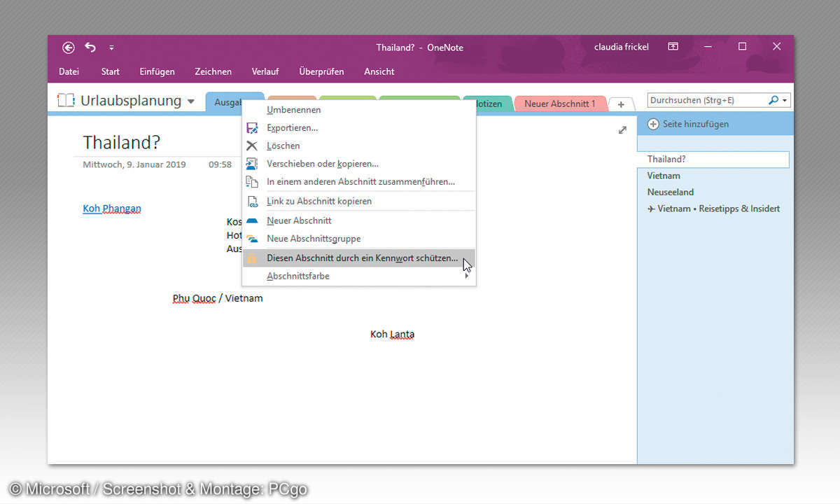Click the Exportieren save icon
The height and width of the screenshot is (504, 840).
(252, 128)
